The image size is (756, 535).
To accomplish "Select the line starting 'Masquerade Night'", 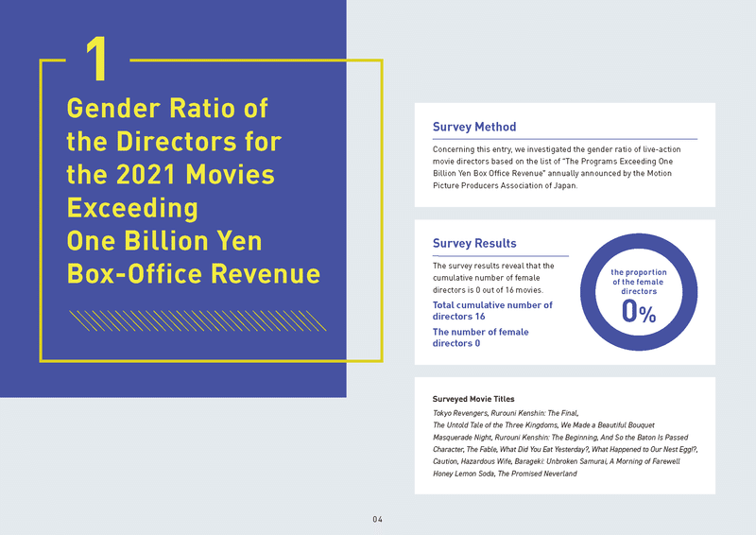I will pos(560,437).
